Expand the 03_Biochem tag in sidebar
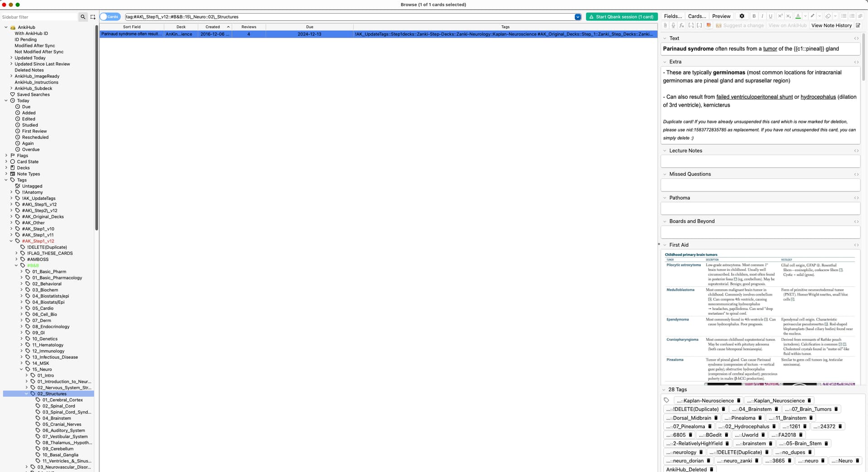Viewport: 868px width, 472px height. [21, 290]
